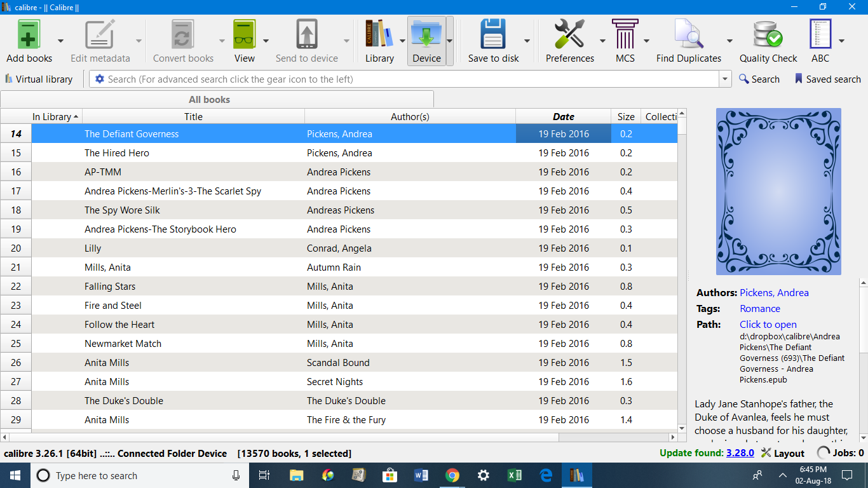Launch the MCS plugin icon
Viewport: 868px width, 488px height.
pos(625,34)
